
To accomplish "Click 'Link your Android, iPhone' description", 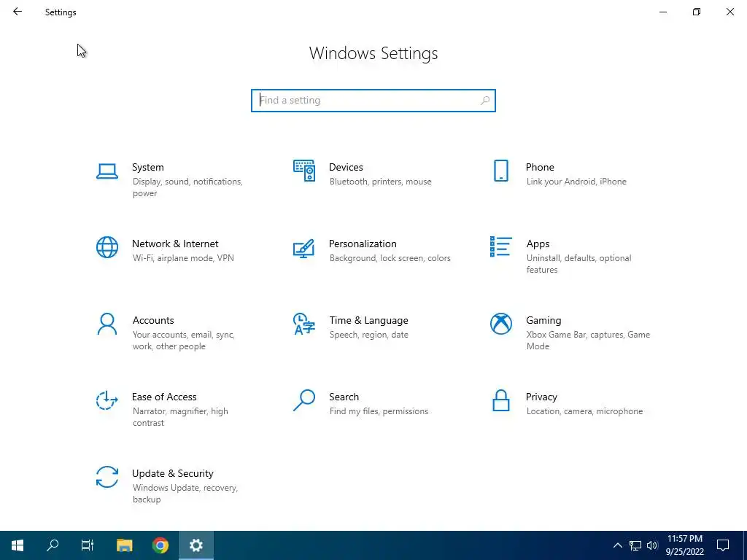I will pos(576,182).
